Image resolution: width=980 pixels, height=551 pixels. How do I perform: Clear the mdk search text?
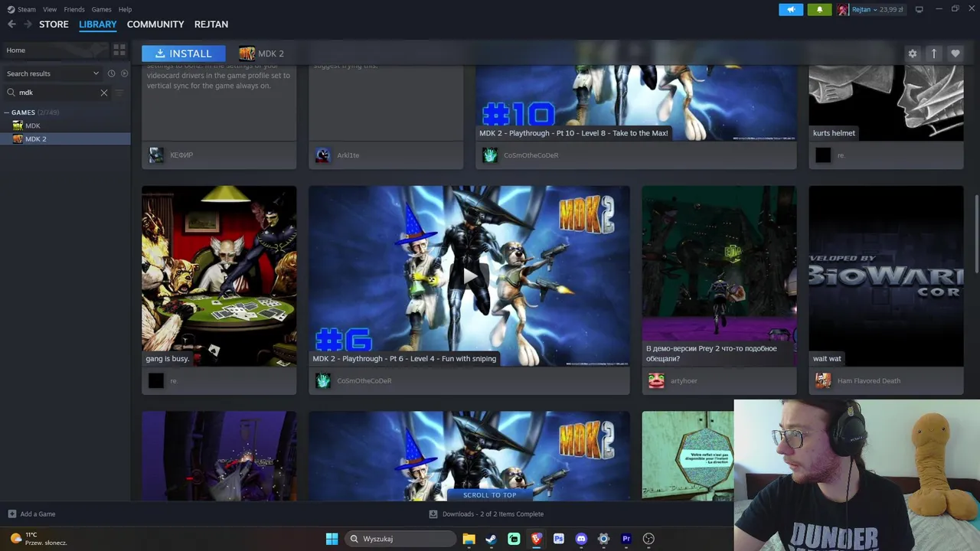click(104, 93)
